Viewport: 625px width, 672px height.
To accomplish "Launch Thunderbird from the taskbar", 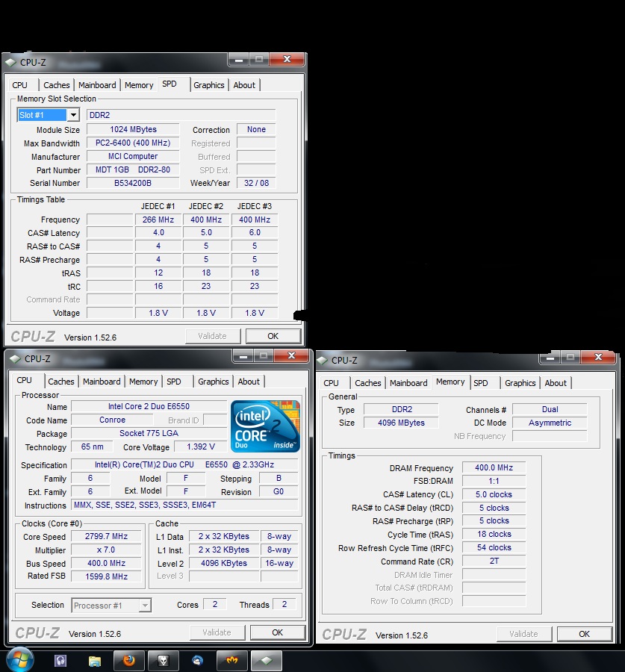I will click(198, 661).
